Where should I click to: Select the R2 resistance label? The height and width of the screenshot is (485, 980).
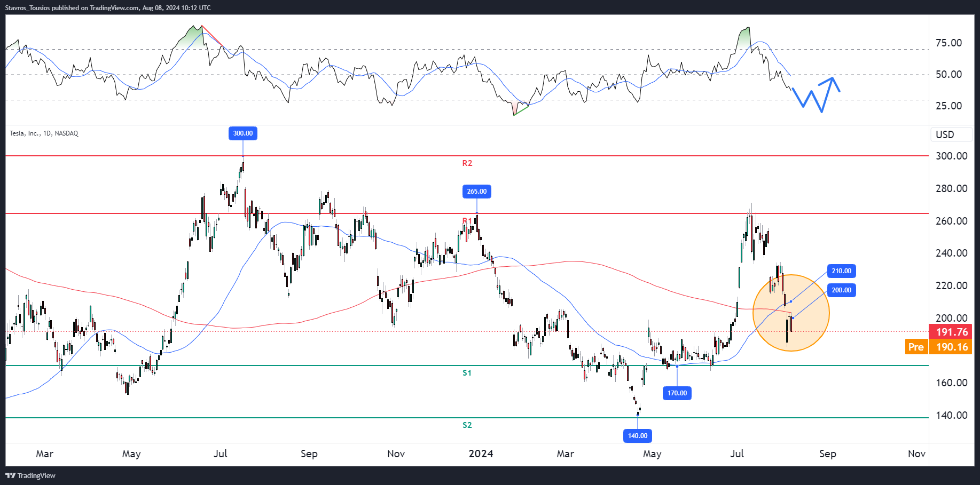(467, 163)
